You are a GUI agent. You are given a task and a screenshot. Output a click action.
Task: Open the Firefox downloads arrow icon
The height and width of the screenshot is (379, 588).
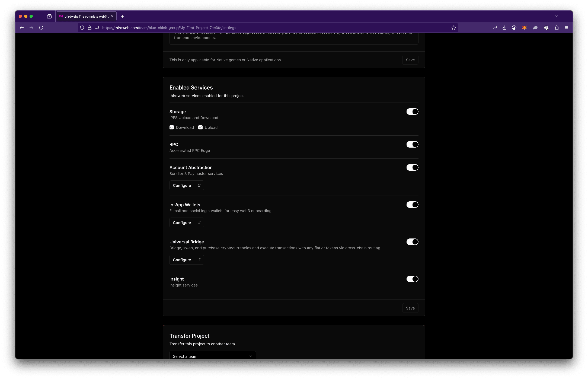click(504, 28)
